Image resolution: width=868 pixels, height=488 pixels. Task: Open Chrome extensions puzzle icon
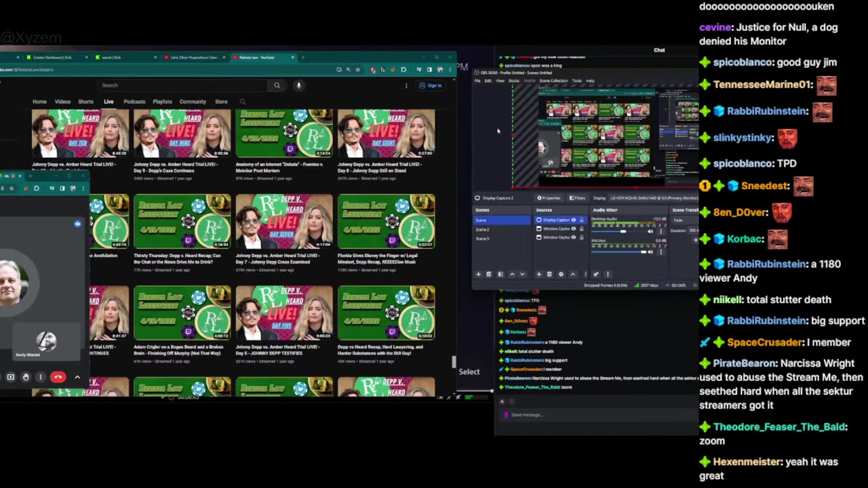point(403,70)
